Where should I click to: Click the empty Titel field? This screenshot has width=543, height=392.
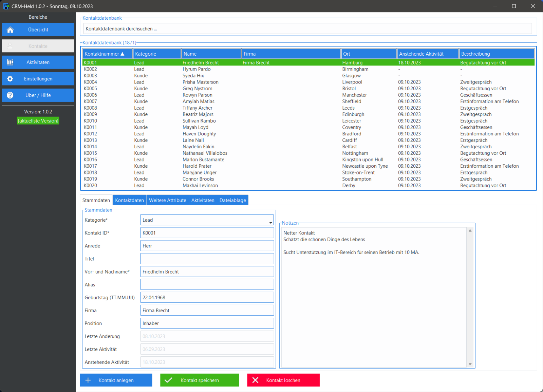pos(207,259)
